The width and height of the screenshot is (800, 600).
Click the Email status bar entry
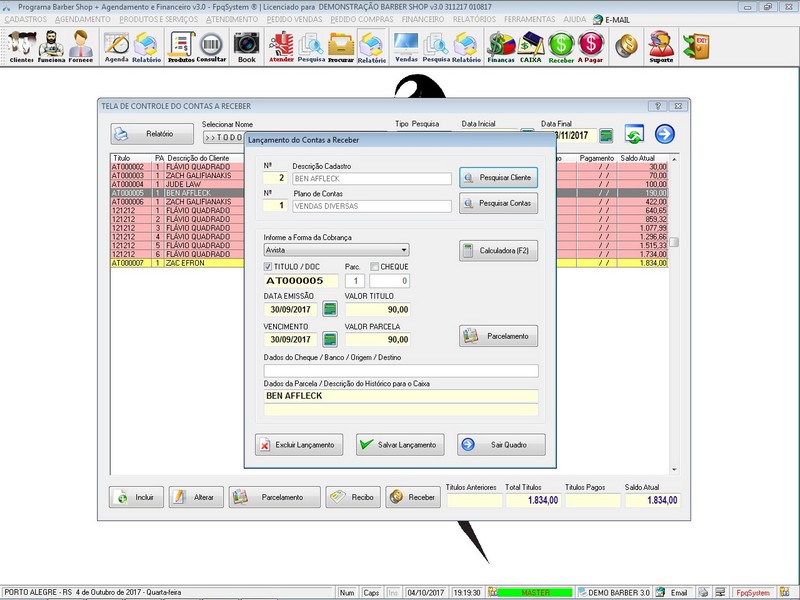point(673,593)
